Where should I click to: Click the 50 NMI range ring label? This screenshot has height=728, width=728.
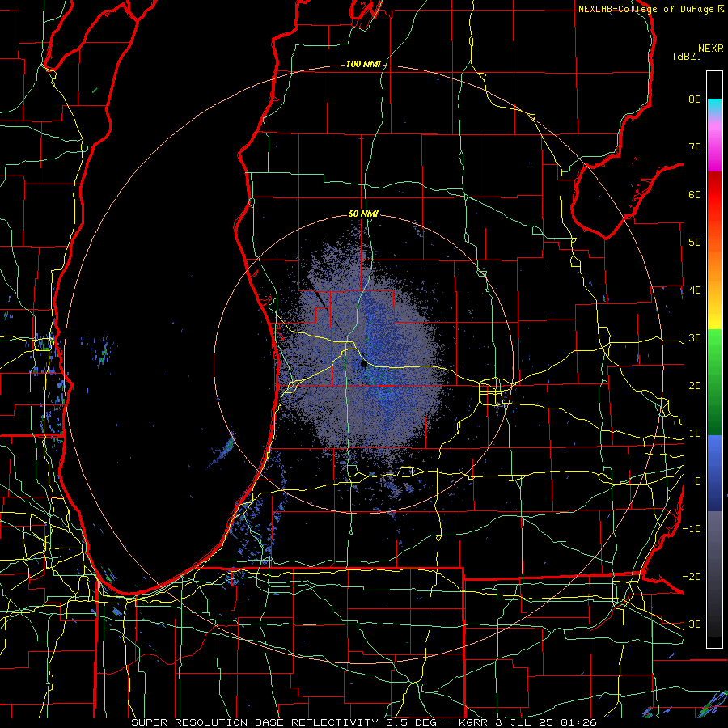coord(363,214)
